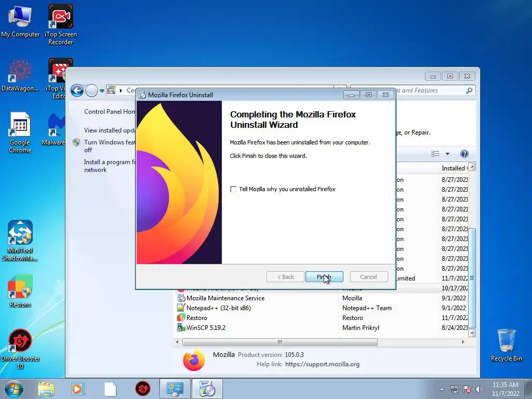Open Malwarebytes desktop shortcut
Viewport: 532px width, 399px height.
click(54, 129)
